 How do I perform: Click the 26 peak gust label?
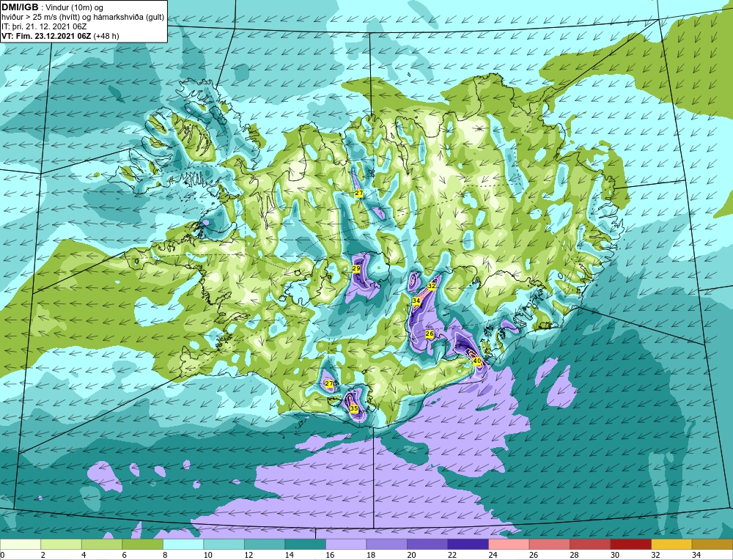click(x=430, y=334)
